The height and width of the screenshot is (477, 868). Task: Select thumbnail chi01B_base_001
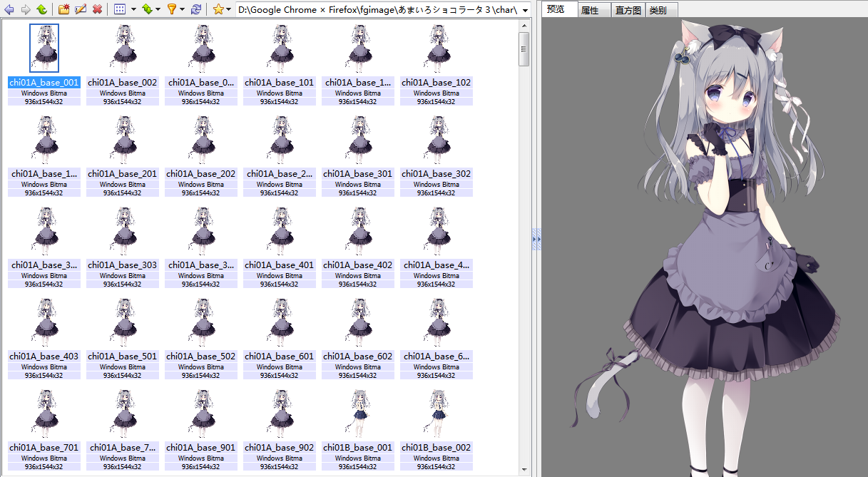tap(358, 413)
